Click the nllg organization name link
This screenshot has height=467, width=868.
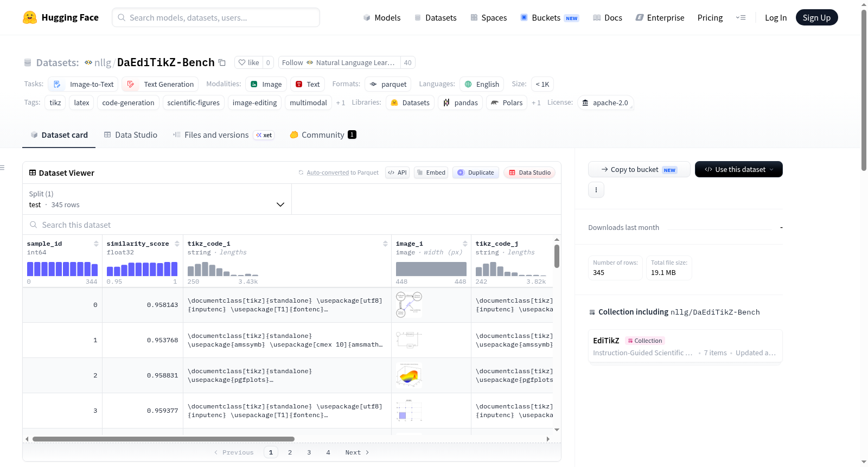click(103, 62)
